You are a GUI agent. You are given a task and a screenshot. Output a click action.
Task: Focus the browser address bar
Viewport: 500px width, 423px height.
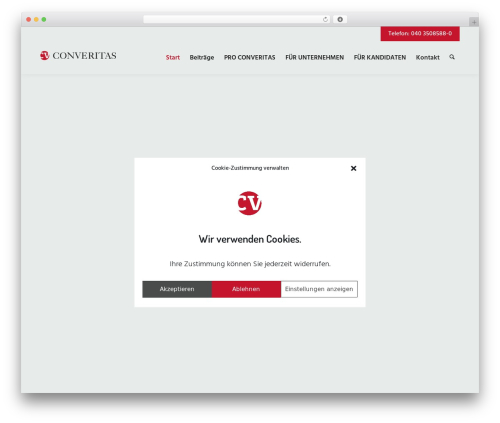click(237, 20)
